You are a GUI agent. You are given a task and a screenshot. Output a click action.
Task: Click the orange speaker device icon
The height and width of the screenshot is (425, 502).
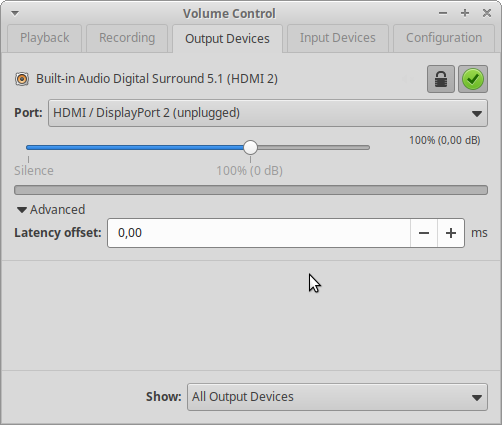coord(22,79)
